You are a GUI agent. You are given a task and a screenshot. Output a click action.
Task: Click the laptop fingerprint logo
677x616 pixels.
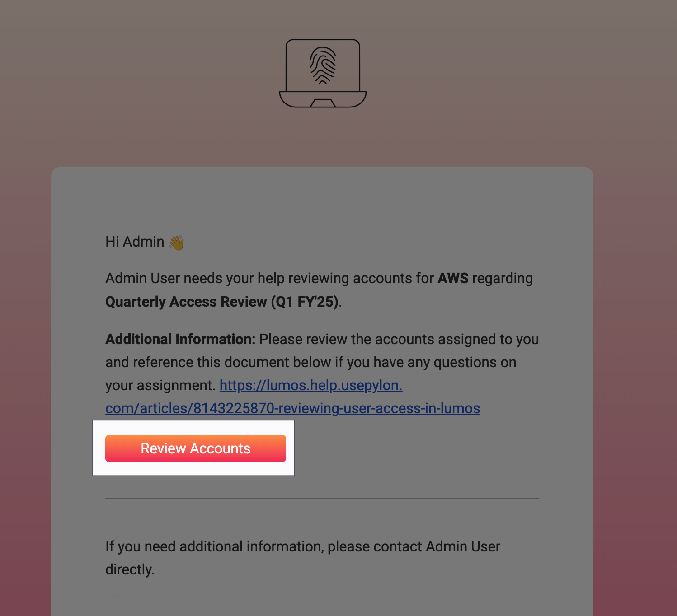[x=323, y=73]
